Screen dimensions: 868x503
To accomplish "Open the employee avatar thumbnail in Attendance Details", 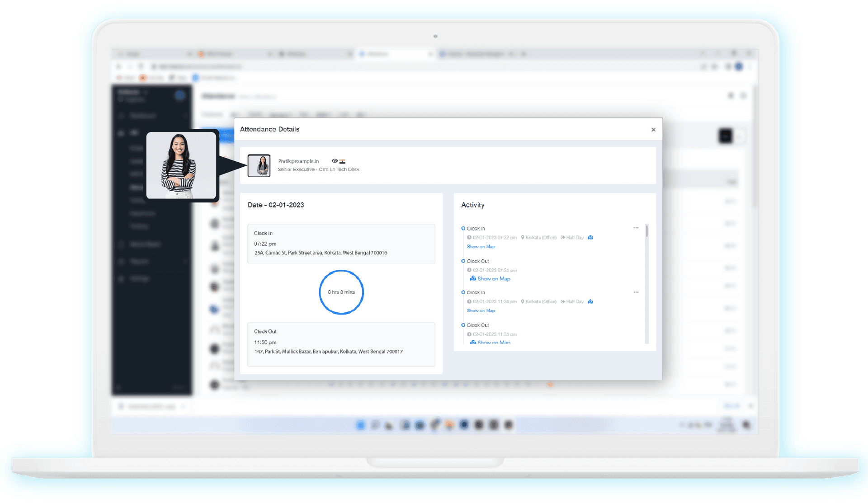I will (259, 165).
